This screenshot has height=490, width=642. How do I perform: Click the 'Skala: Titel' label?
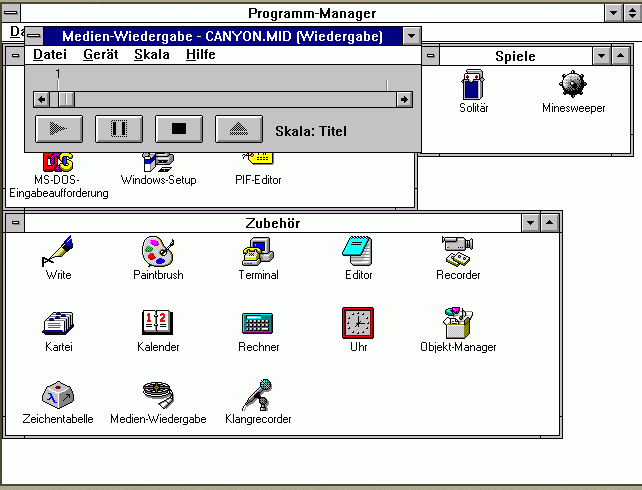311,131
